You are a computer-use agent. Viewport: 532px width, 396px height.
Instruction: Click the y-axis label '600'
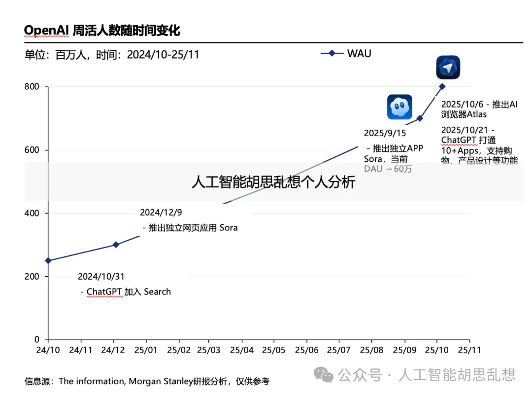(x=32, y=150)
